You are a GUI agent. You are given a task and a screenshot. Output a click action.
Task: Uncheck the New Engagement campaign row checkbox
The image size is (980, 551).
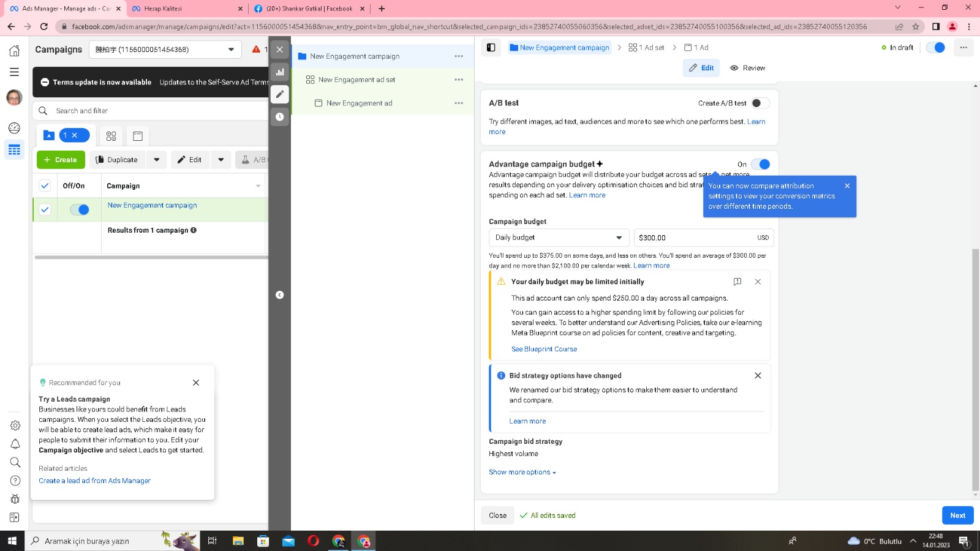click(x=45, y=209)
